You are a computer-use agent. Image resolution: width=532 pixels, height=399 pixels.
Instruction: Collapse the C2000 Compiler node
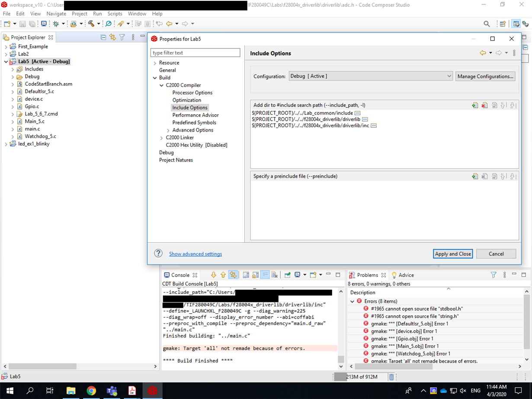coord(162,85)
